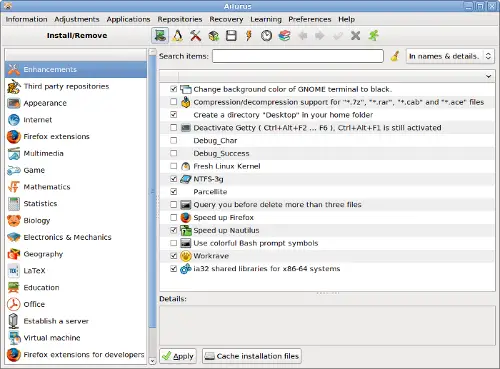Click the Install/Remove computer toolbar icon

tap(160, 36)
